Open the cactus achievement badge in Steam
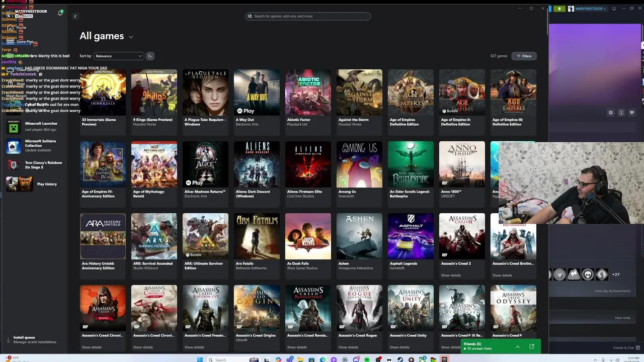Screen dimensions: 644x362 pos(602,275)
